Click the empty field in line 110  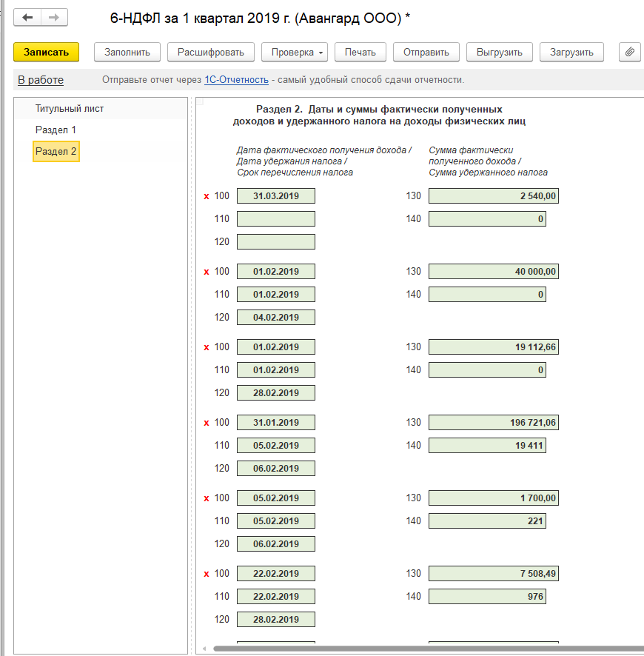point(276,219)
